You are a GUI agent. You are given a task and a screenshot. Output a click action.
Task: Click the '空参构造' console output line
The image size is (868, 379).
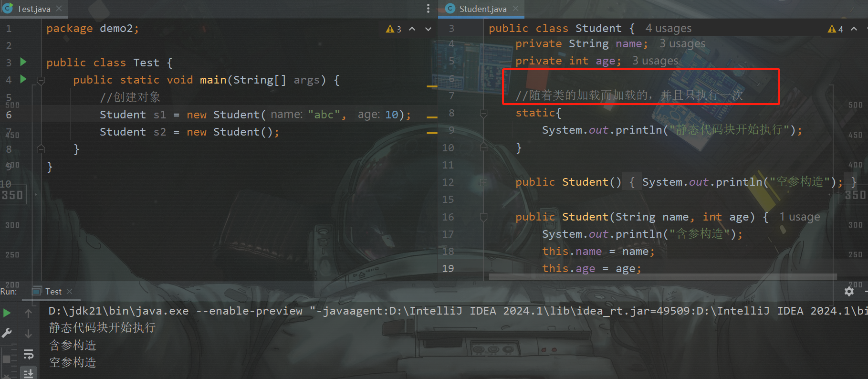point(73,362)
